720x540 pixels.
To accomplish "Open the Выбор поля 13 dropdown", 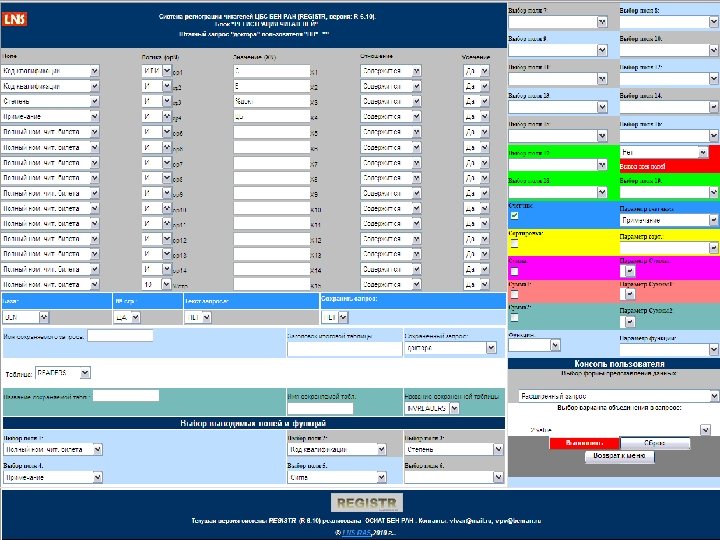I will click(558, 107).
